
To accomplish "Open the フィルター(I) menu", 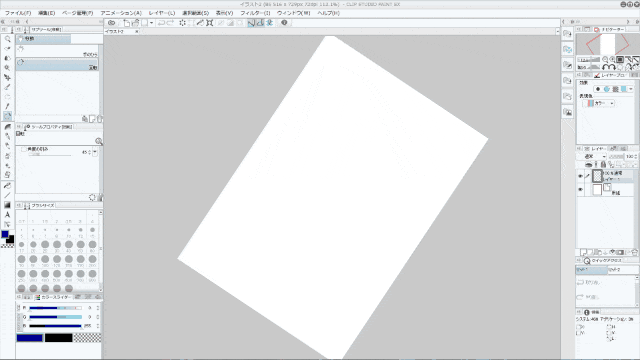I will (255, 13).
